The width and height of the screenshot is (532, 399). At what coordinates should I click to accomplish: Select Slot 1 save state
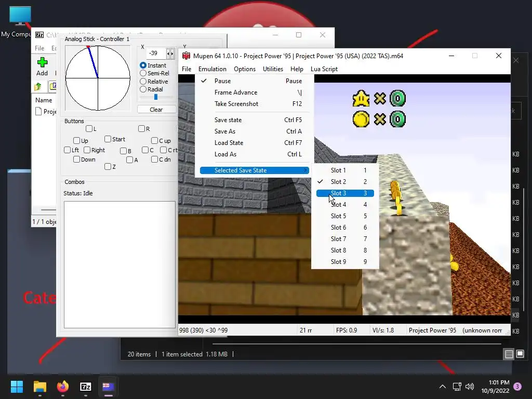[345, 170]
